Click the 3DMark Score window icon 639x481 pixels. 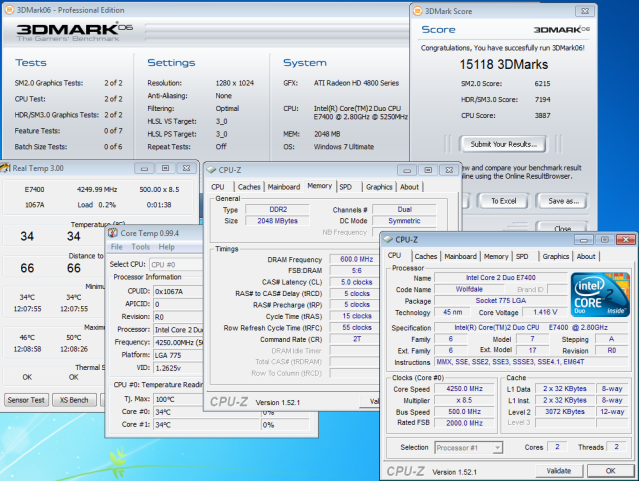pos(418,11)
